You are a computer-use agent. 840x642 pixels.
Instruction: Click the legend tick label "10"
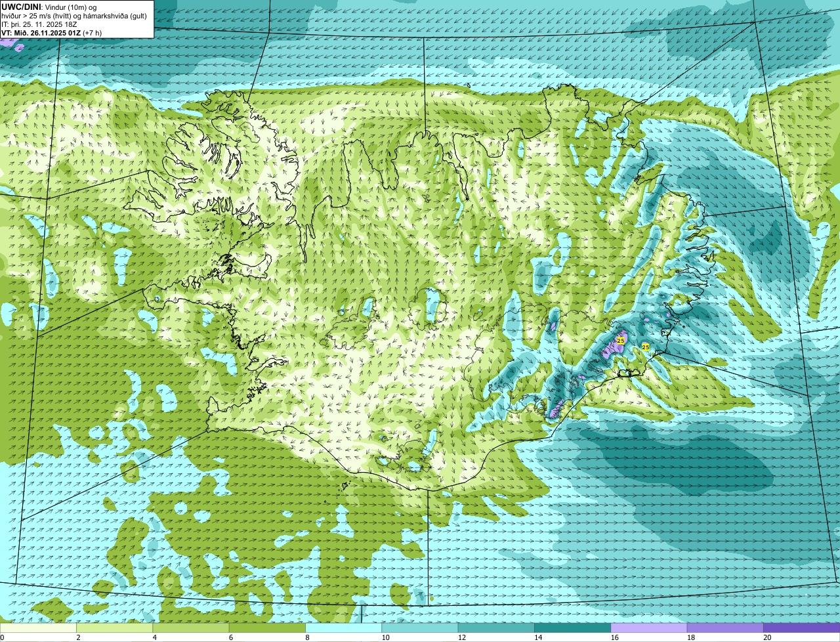tap(386, 637)
